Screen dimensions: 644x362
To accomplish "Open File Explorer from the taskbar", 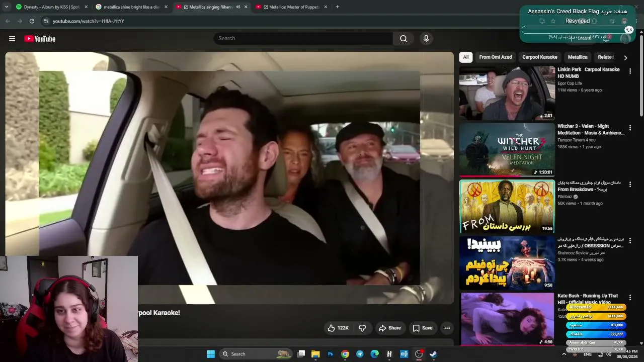I will click(x=315, y=354).
